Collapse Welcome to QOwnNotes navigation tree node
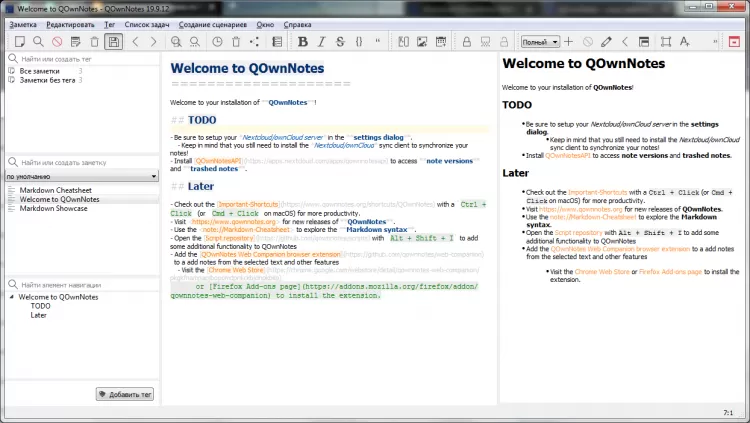This screenshot has height=423, width=750. point(11,297)
